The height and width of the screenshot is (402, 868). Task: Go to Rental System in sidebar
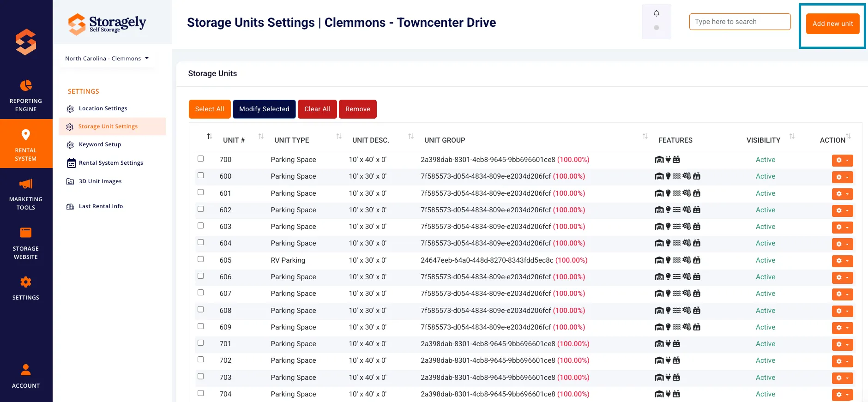click(x=26, y=144)
